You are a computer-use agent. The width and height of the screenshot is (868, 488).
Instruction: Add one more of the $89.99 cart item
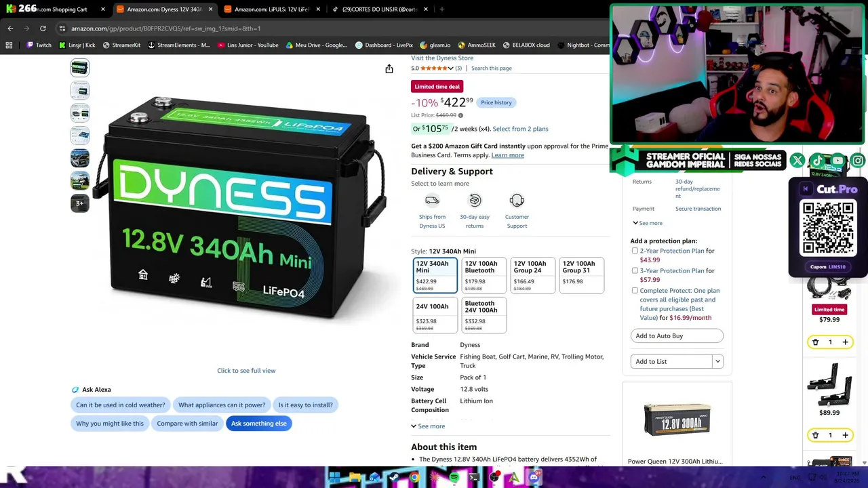(845, 435)
